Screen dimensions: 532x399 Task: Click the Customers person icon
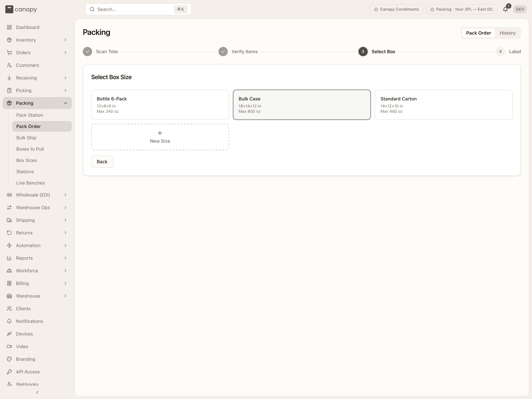coord(9,65)
